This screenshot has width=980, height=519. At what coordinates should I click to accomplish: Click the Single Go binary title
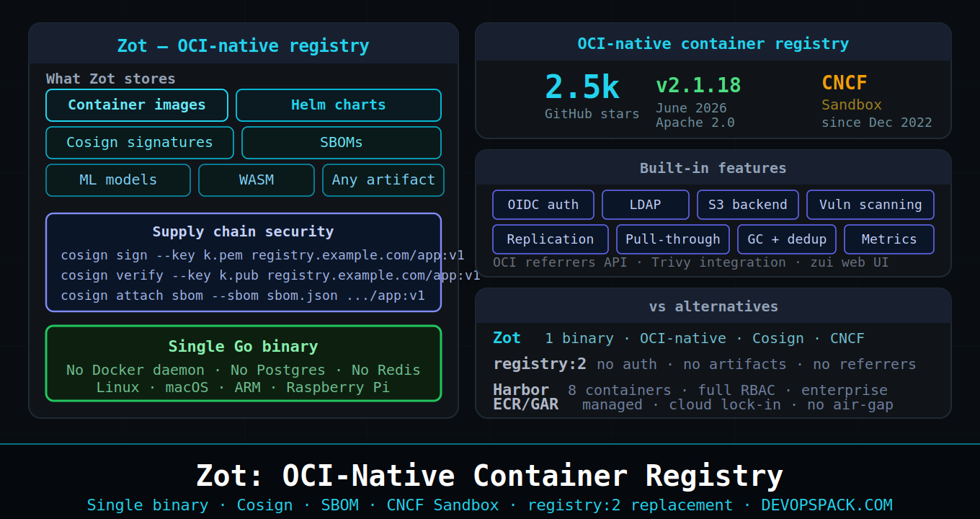tap(244, 347)
